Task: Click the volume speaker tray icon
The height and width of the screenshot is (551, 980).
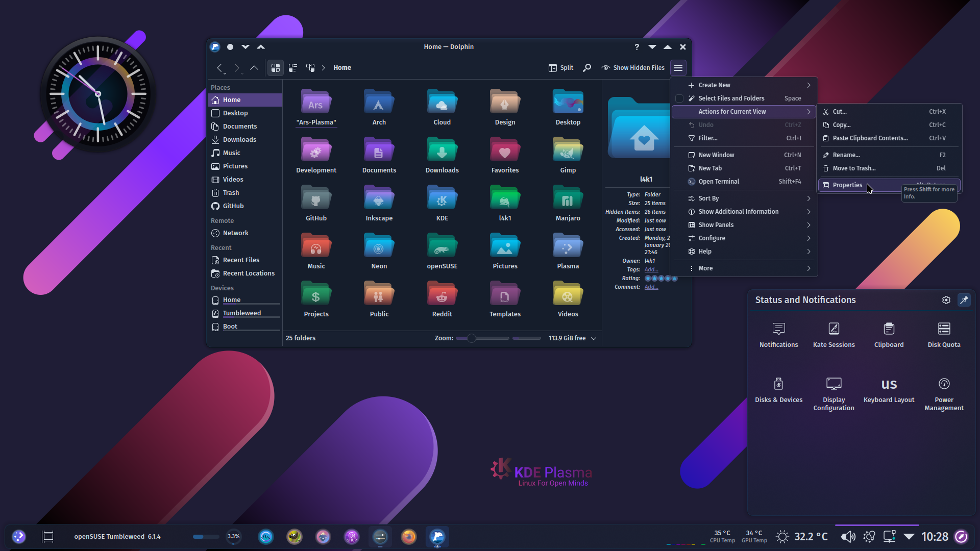Action: coord(848,537)
